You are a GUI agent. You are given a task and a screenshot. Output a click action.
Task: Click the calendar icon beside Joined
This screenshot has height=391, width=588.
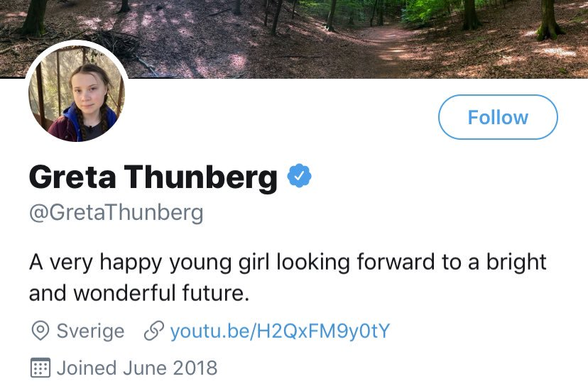coord(40,368)
